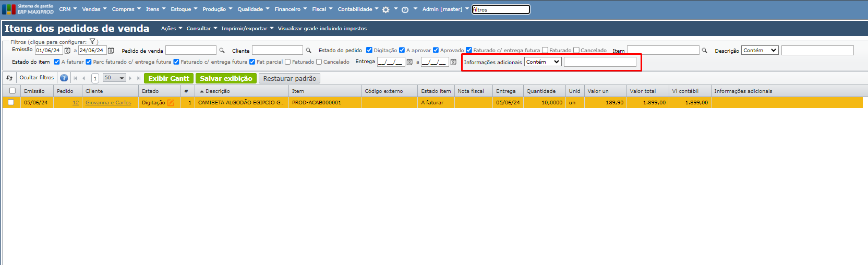Viewport: 868px width, 265px height.
Task: Click the top search box containing filtros
Action: click(501, 9)
